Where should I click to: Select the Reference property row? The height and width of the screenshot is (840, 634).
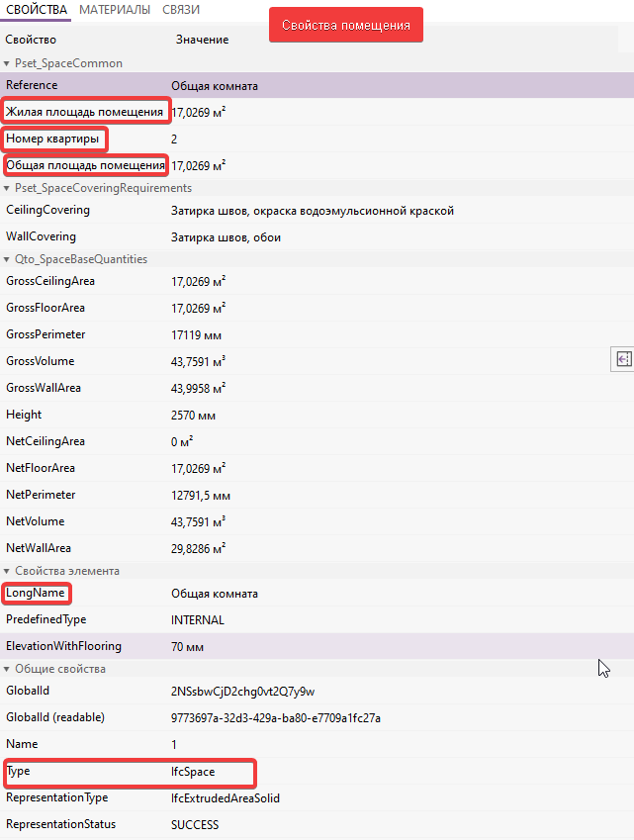click(32, 85)
